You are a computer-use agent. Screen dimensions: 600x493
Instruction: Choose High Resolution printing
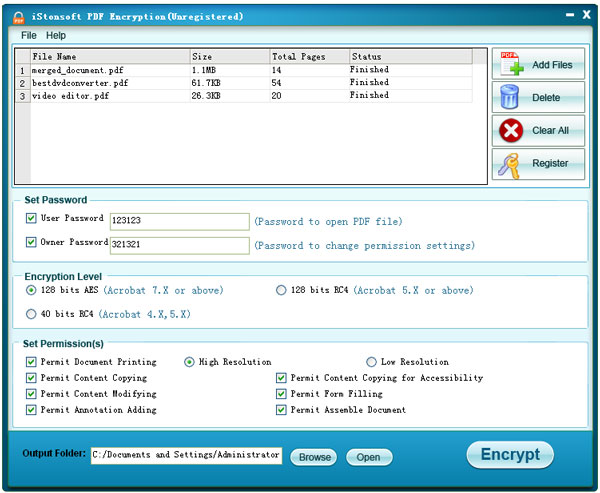point(189,362)
